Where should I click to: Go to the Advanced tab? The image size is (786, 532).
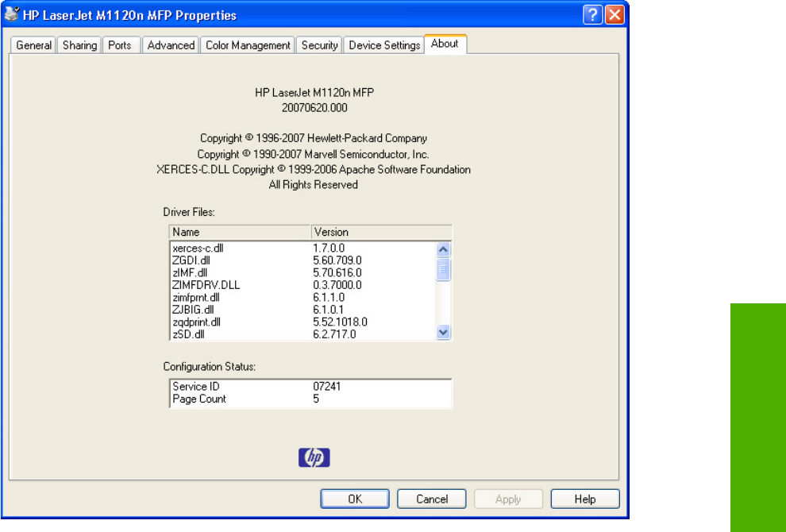tap(171, 45)
